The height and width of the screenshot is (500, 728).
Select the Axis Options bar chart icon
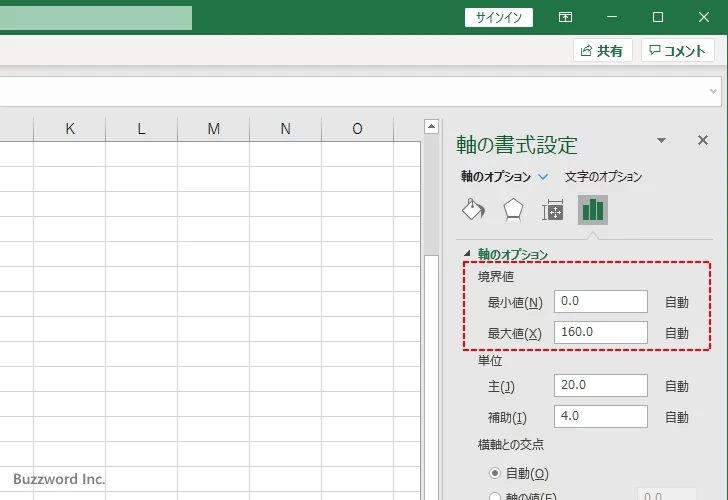tap(593, 209)
